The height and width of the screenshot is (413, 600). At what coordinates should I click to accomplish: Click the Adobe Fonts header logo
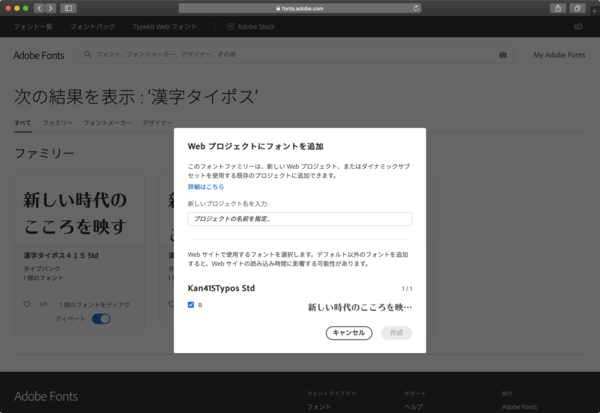[x=39, y=55]
